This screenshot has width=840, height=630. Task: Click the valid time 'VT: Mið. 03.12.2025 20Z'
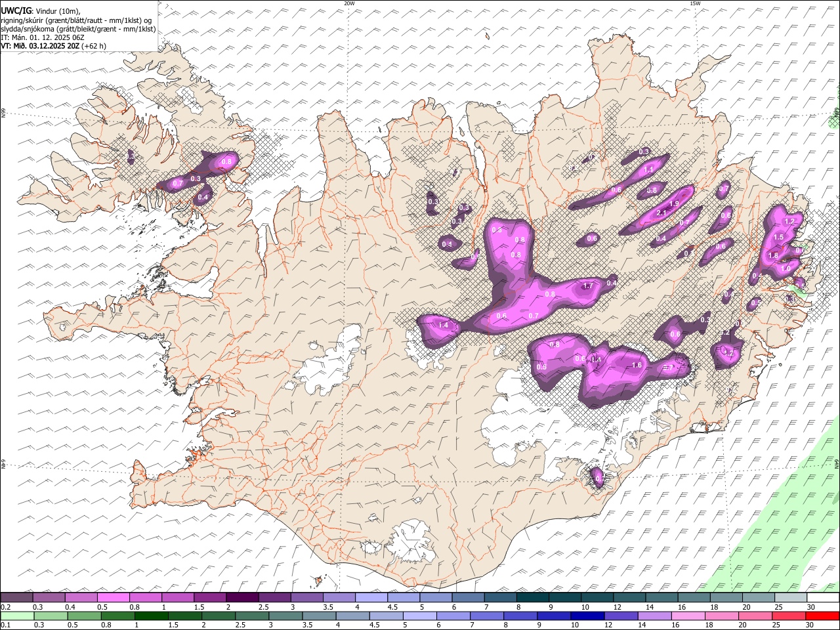41,46
